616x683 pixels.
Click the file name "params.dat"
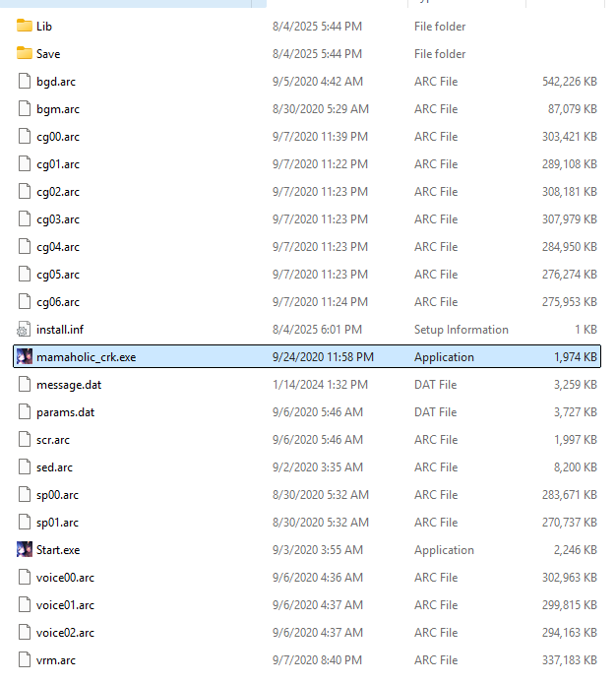65,412
